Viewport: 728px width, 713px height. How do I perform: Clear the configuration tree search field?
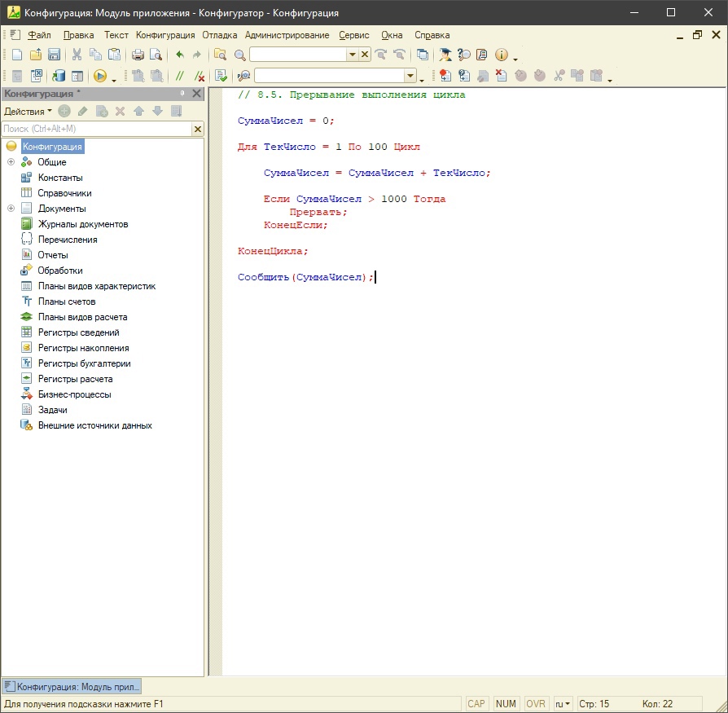pyautogui.click(x=198, y=129)
